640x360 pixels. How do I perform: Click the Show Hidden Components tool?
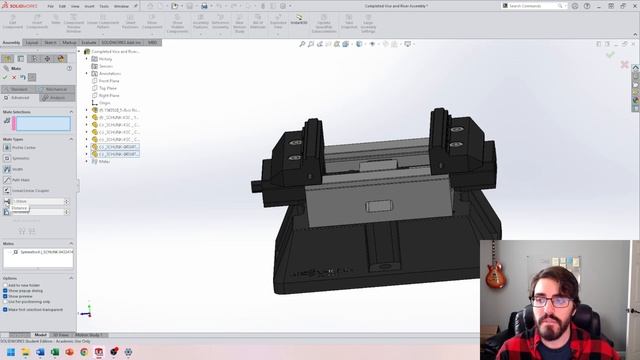coord(177,23)
